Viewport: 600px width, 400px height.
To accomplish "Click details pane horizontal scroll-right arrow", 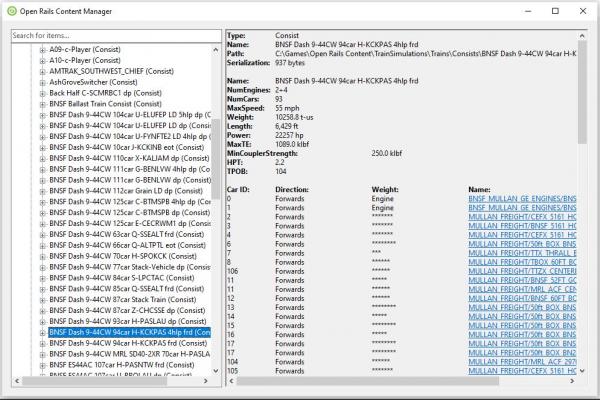I will (572, 381).
